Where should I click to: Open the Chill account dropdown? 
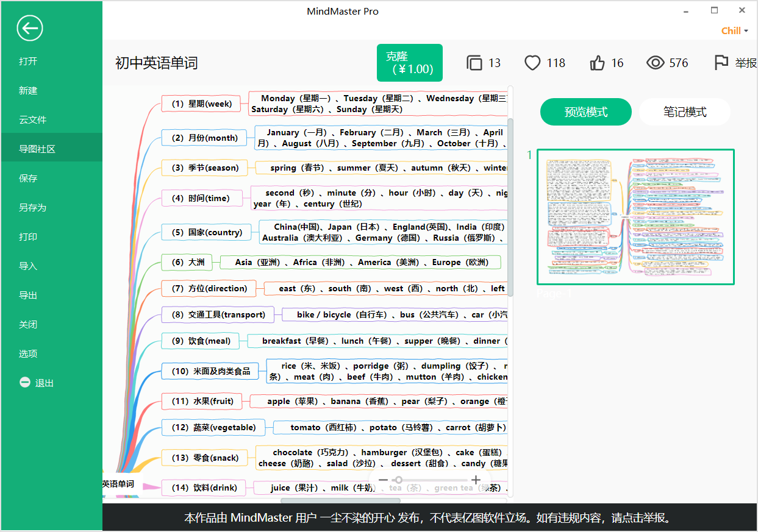click(x=735, y=31)
